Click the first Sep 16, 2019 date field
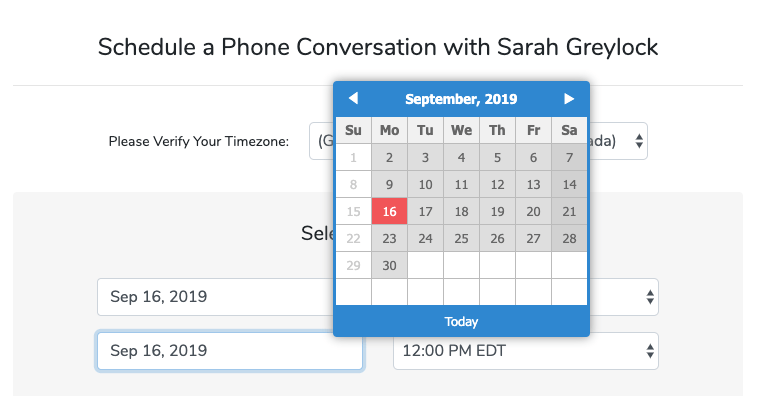 tap(215, 297)
